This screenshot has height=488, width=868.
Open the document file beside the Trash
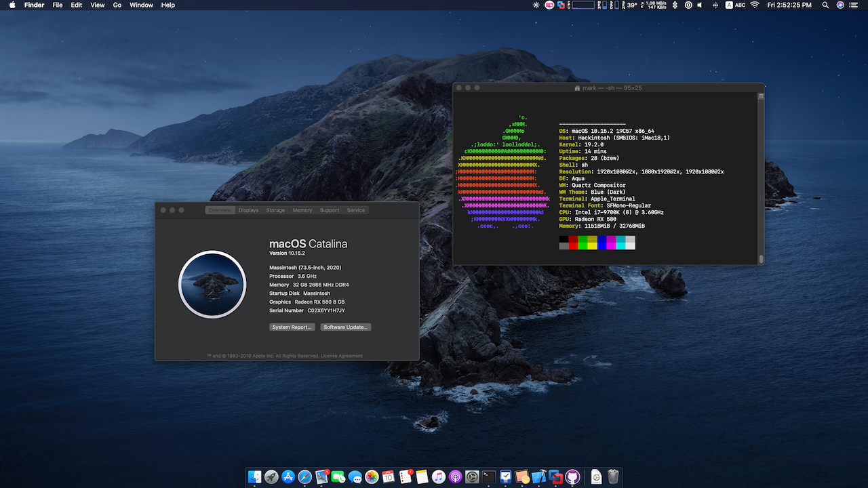click(x=596, y=477)
